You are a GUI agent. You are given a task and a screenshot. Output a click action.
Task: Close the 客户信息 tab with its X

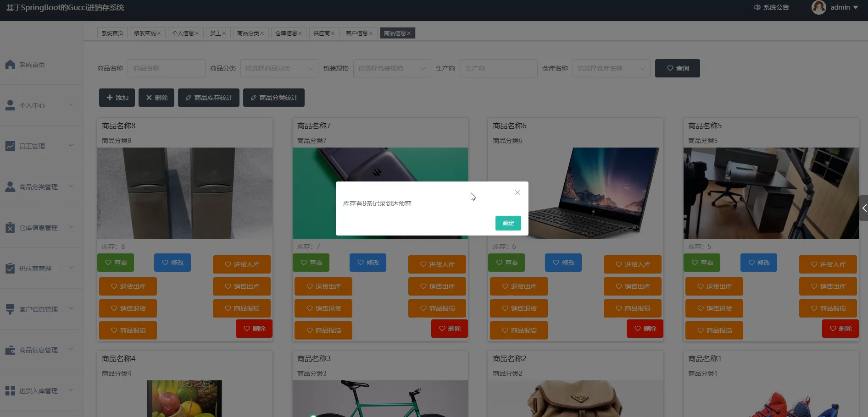[x=371, y=33]
